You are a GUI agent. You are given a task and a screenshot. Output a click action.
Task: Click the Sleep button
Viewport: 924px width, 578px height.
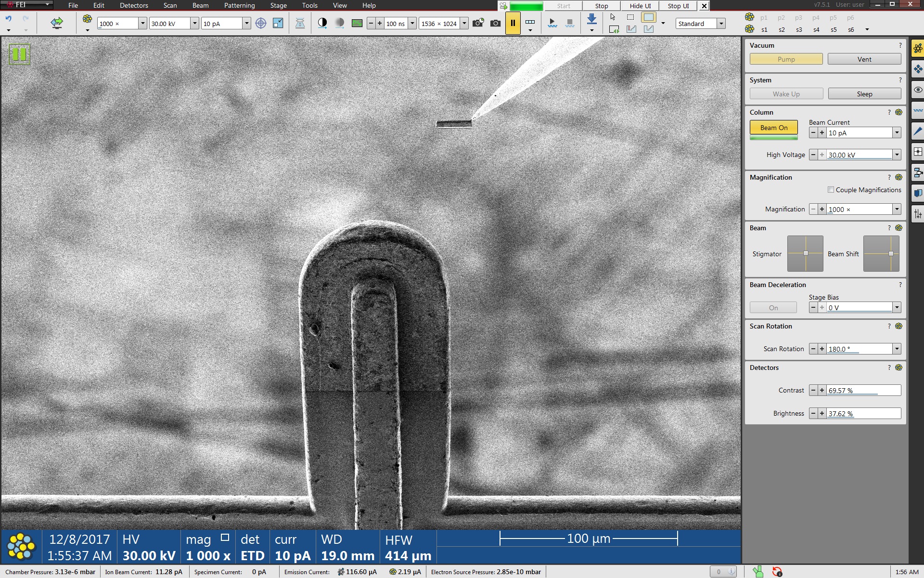pos(864,94)
